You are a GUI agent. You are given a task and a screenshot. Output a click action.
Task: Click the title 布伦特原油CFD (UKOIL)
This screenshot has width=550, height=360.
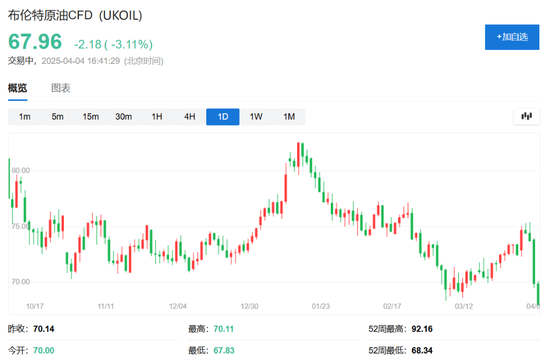(75, 15)
